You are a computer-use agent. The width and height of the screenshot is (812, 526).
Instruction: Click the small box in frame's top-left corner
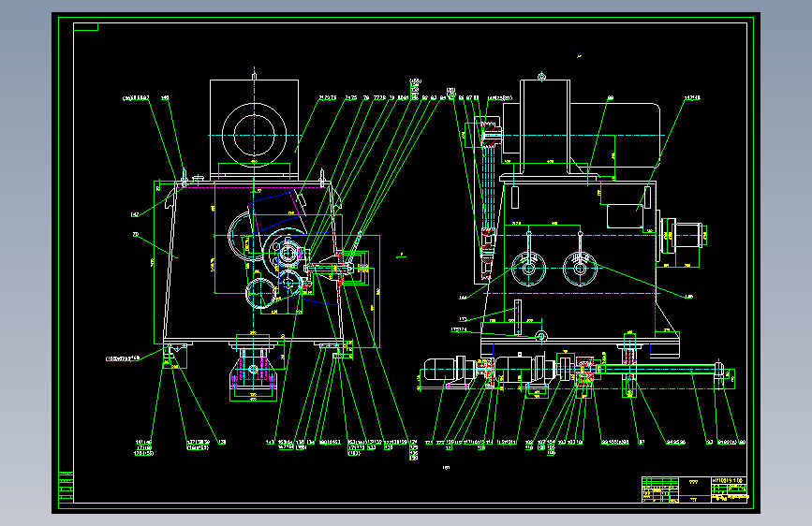85,27
